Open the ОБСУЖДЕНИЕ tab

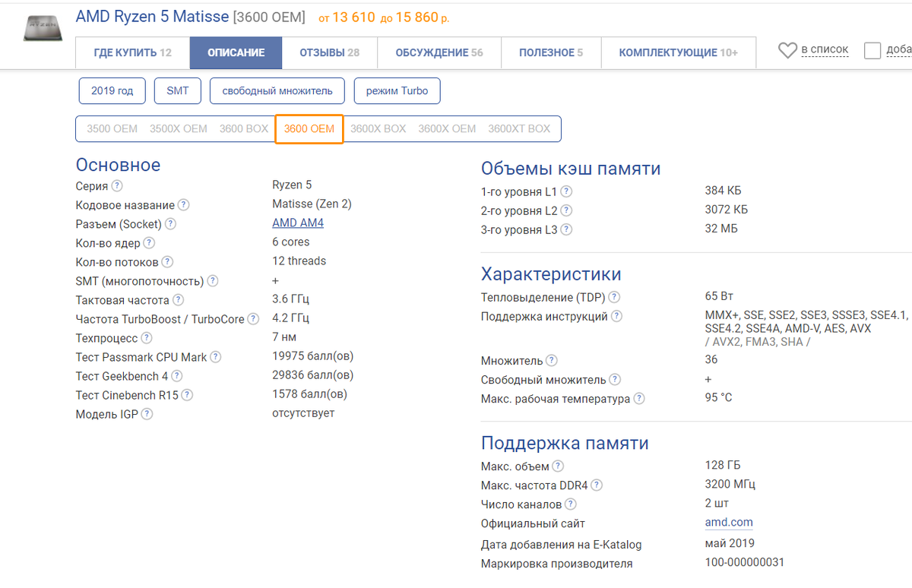[x=439, y=53]
